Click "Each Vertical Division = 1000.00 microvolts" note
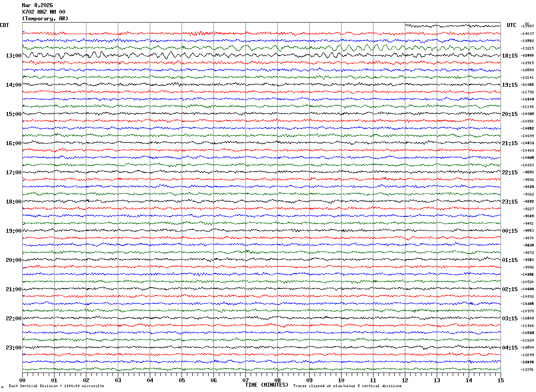Viewport: 536px width, 392px height. click(56, 386)
